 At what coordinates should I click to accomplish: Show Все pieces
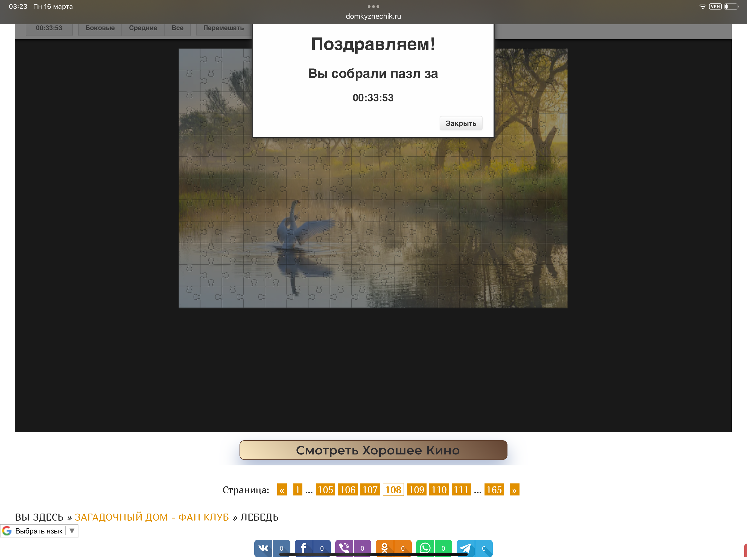177,28
